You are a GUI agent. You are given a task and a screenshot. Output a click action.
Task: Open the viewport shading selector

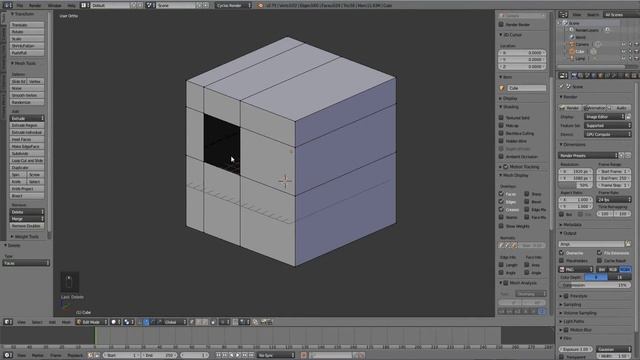[x=116, y=322]
